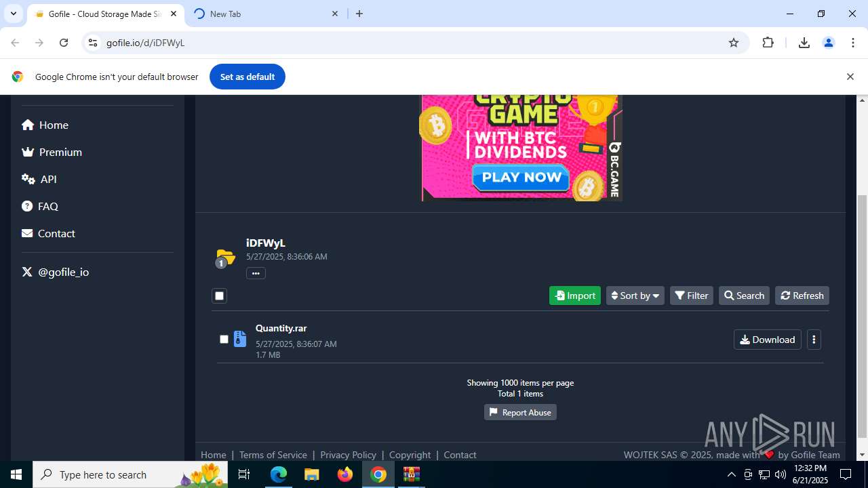Click the Search button
This screenshot has height=488, width=868.
pyautogui.click(x=744, y=296)
